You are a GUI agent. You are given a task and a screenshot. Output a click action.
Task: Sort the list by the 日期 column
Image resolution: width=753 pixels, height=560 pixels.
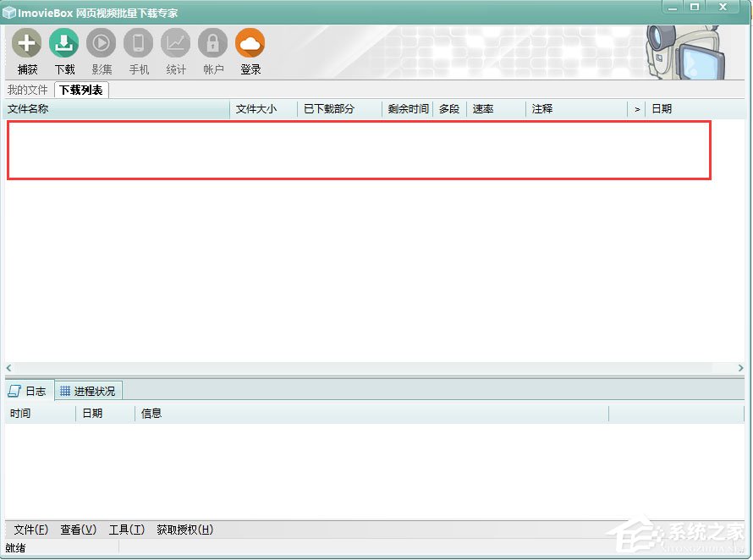click(x=661, y=108)
